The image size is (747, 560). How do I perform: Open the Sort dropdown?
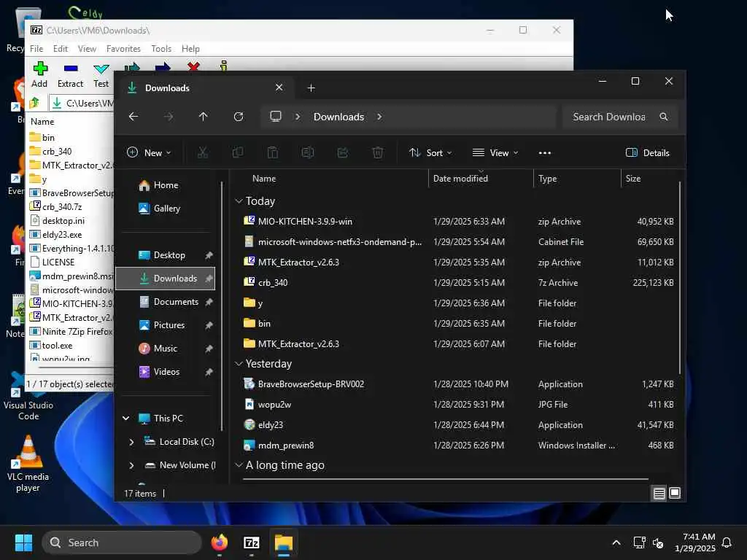(x=430, y=153)
